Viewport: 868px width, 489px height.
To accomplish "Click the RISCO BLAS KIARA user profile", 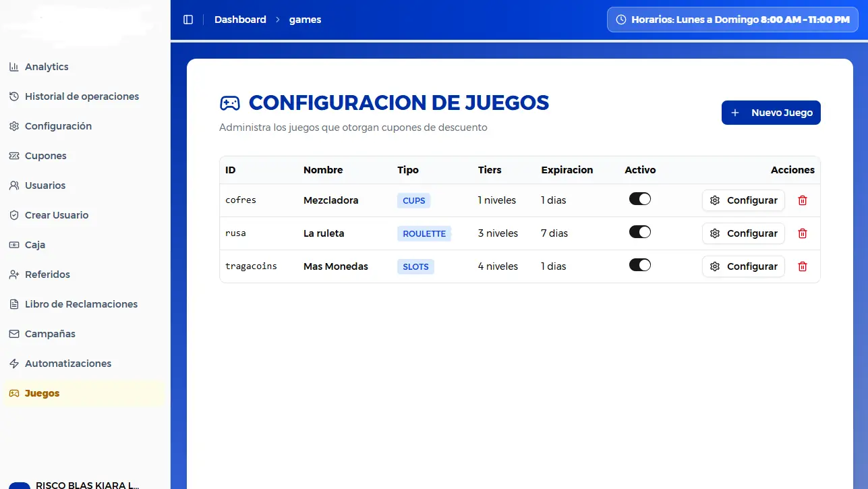I will pos(84,484).
